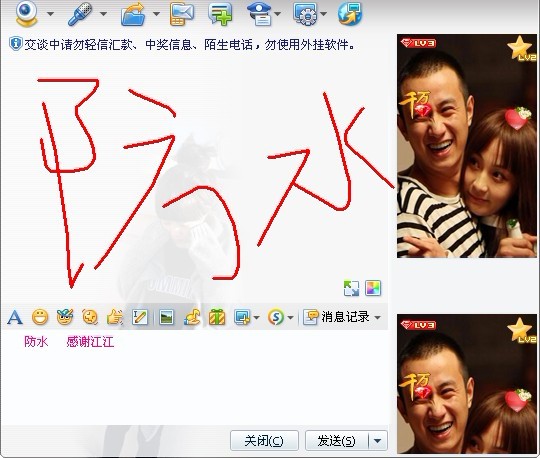Open the send button options arrow
This screenshot has height=458, width=540.
pos(378,440)
